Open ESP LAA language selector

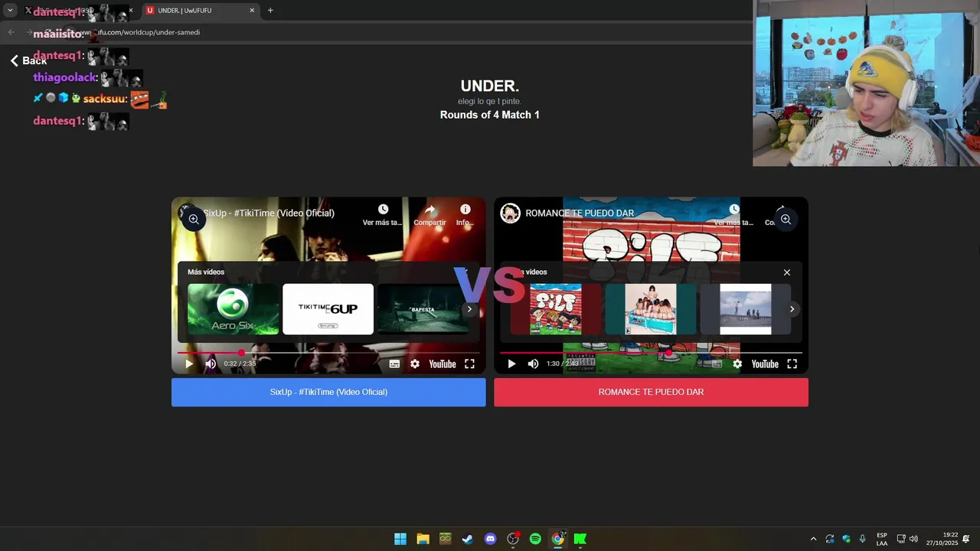(882, 539)
